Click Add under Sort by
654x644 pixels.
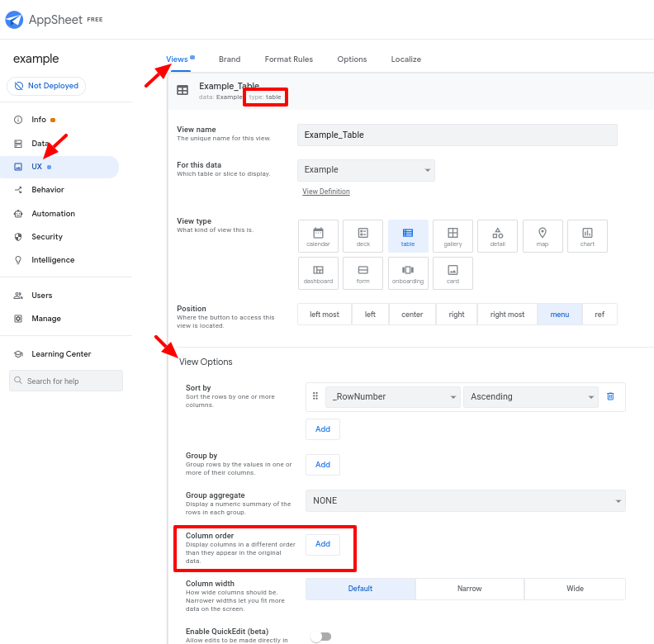click(x=323, y=429)
